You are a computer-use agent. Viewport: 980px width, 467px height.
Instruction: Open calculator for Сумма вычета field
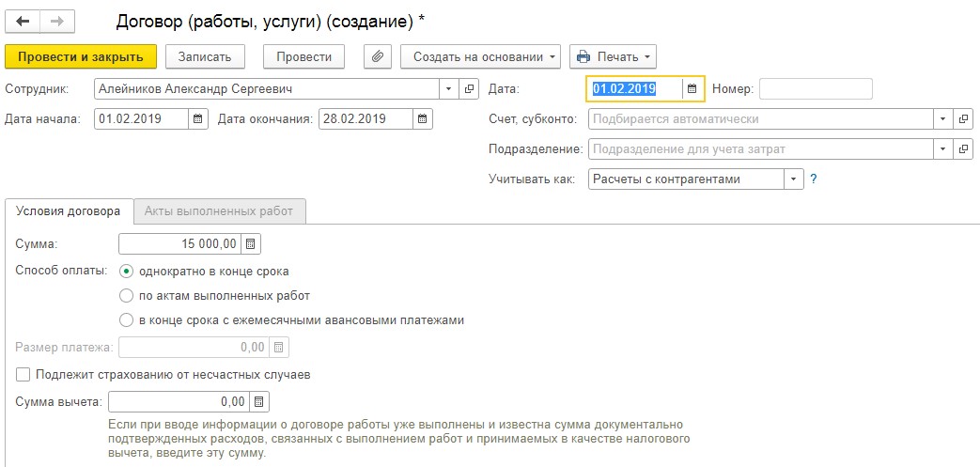click(259, 402)
